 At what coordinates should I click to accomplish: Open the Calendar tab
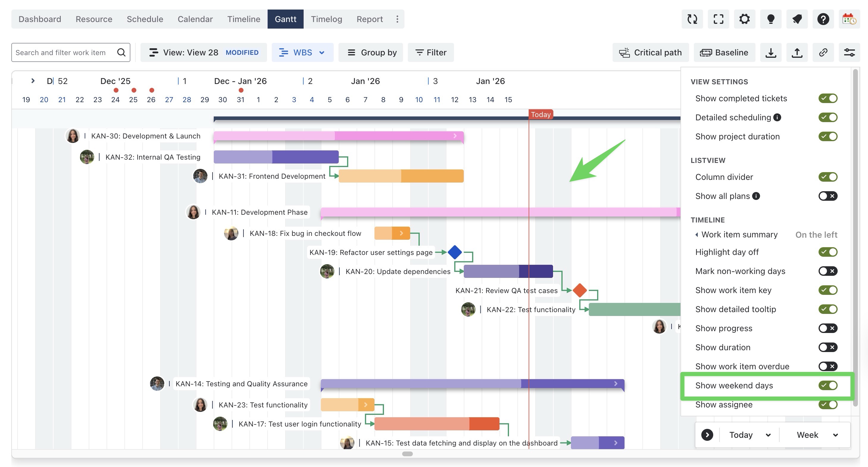(195, 19)
